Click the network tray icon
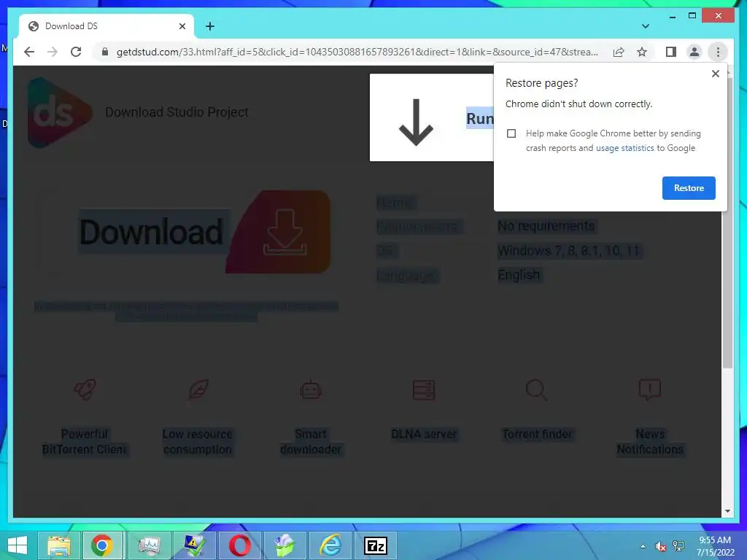The width and height of the screenshot is (747, 560). [678, 546]
